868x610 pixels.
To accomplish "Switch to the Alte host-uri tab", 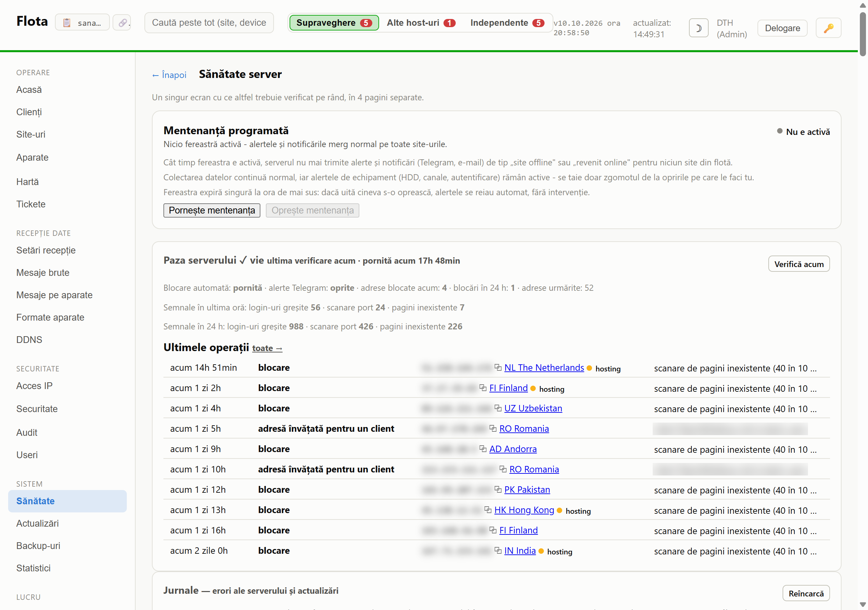I will (x=421, y=23).
